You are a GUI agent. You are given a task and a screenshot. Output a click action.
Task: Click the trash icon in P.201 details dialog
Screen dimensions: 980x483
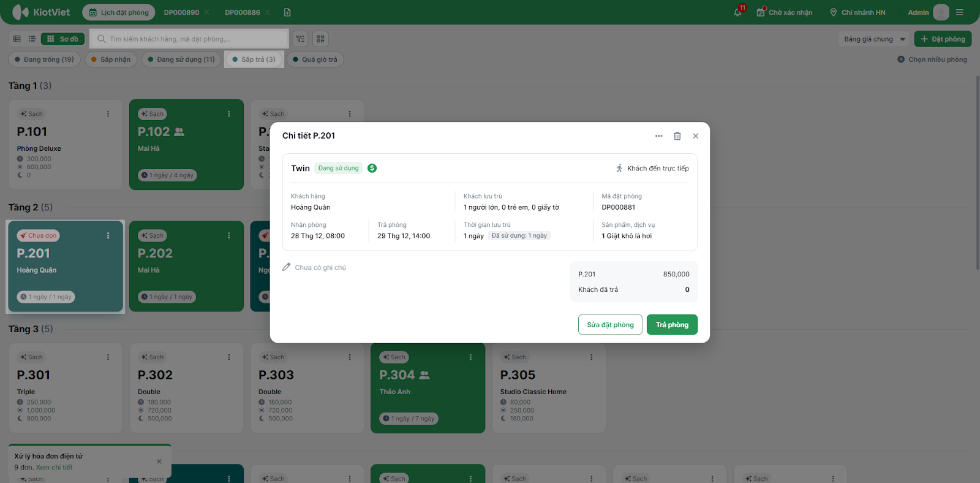pyautogui.click(x=677, y=136)
